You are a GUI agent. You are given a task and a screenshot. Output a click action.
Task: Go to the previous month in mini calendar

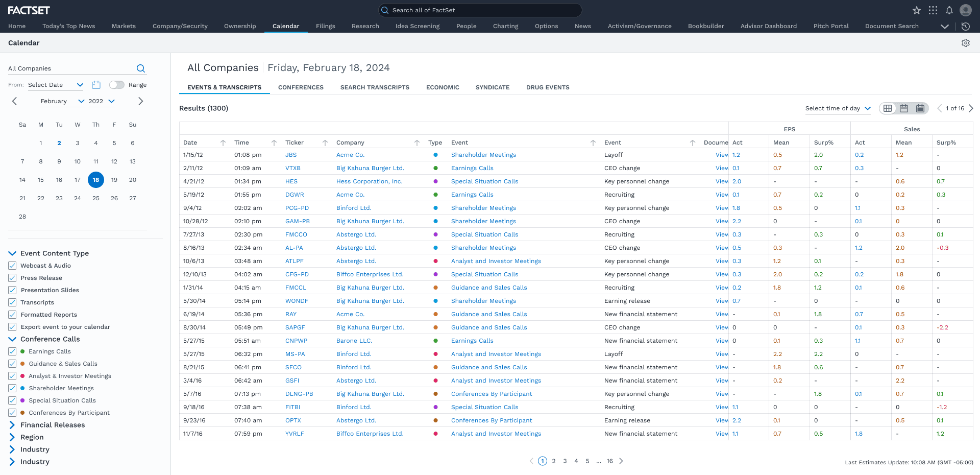[x=15, y=101]
